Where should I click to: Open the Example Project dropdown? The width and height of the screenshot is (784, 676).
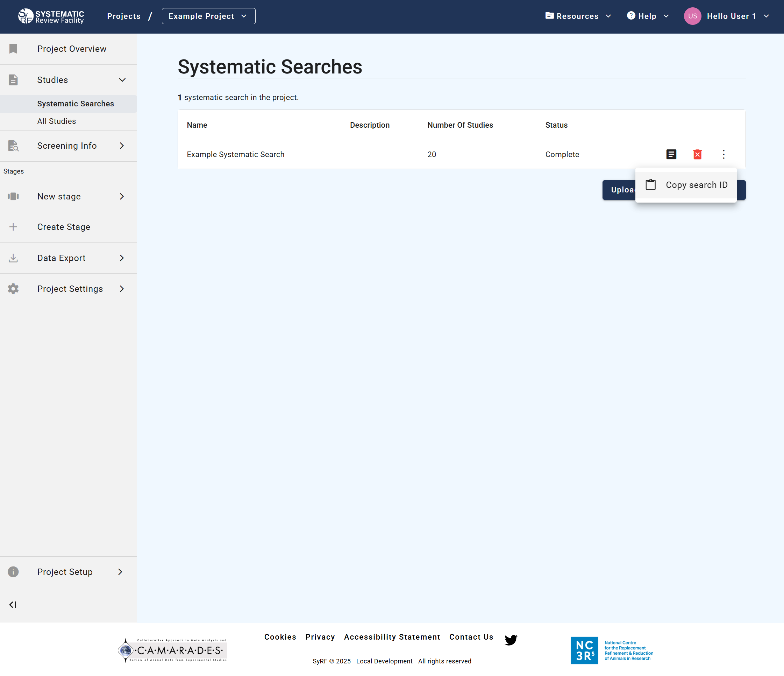[208, 16]
